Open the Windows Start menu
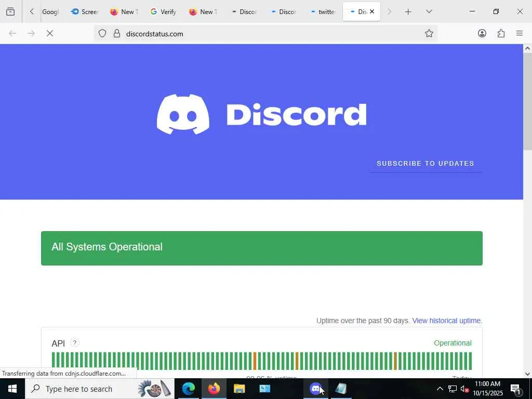The image size is (532, 399). pos(12,389)
